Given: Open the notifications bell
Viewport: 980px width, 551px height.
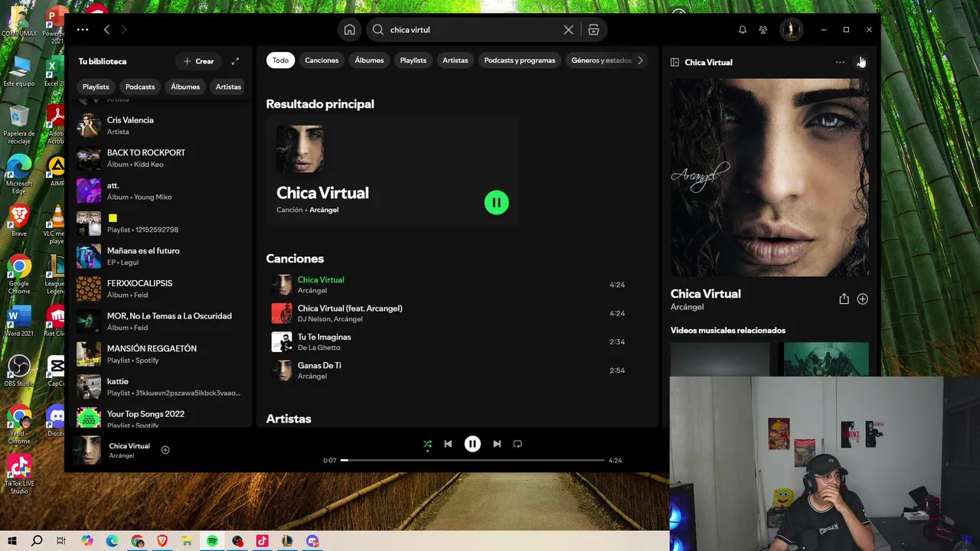Looking at the screenshot, I should tap(742, 30).
